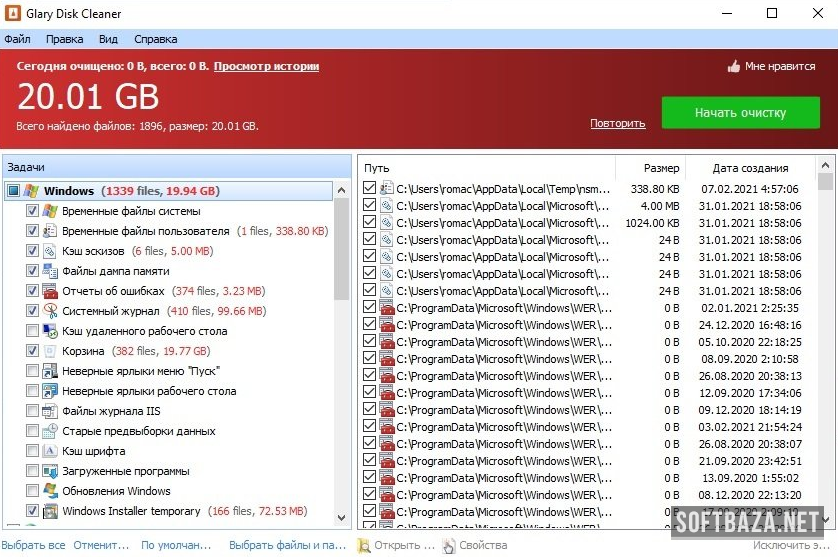Viewport: 838px width, 557px height.
Task: Click the Отчеты об ошибках icon
Action: click(50, 291)
